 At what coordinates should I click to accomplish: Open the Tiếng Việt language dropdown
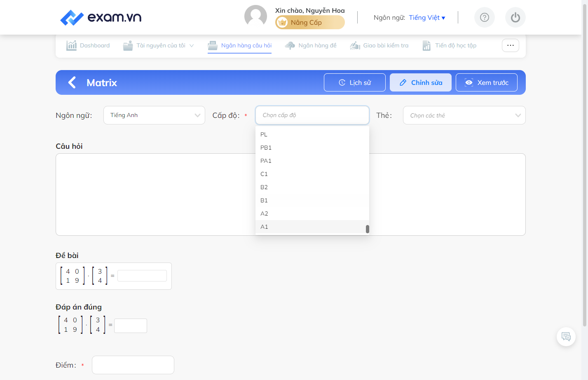point(427,17)
